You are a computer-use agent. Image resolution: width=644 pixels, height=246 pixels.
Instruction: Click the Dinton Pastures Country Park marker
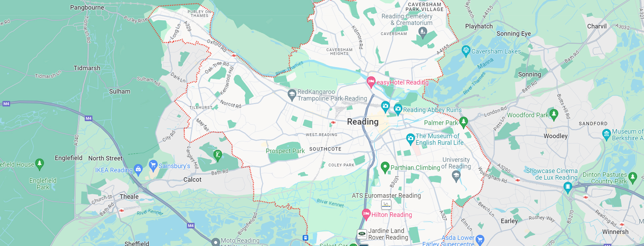(633, 177)
